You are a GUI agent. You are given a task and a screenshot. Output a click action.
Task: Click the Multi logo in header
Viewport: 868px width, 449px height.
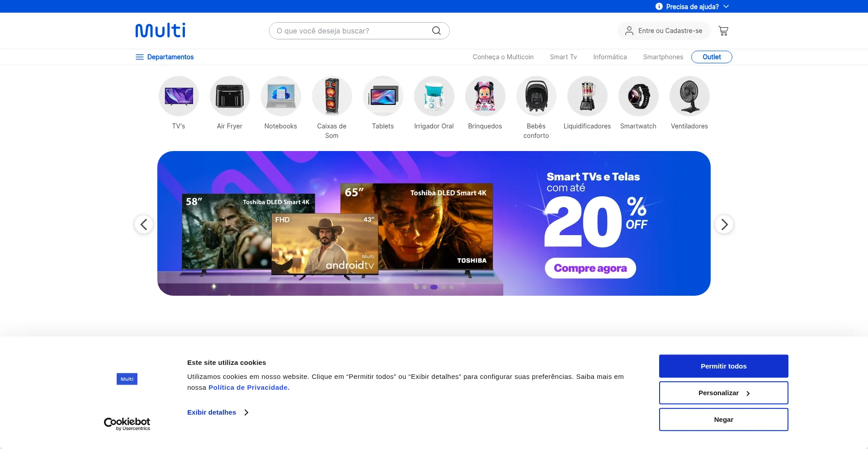160,30
